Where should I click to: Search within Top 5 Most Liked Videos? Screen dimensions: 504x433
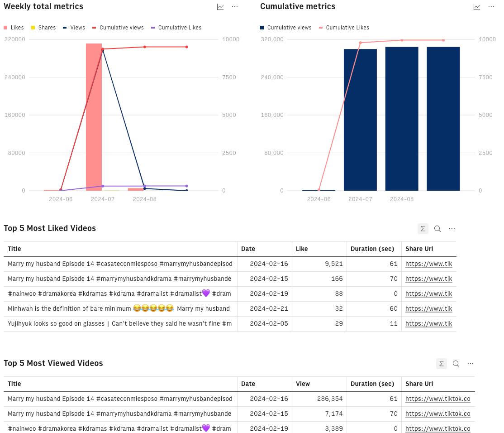437,229
